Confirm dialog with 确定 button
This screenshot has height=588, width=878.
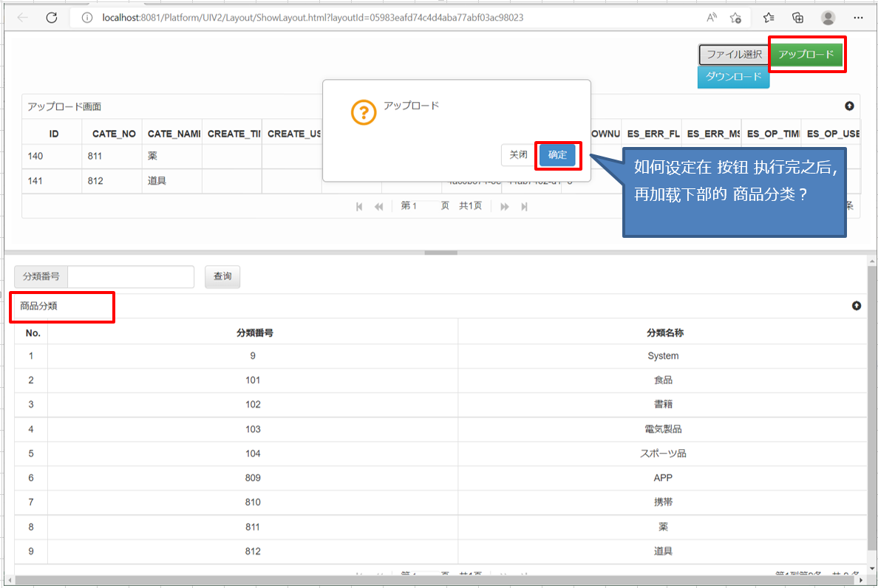tap(557, 155)
